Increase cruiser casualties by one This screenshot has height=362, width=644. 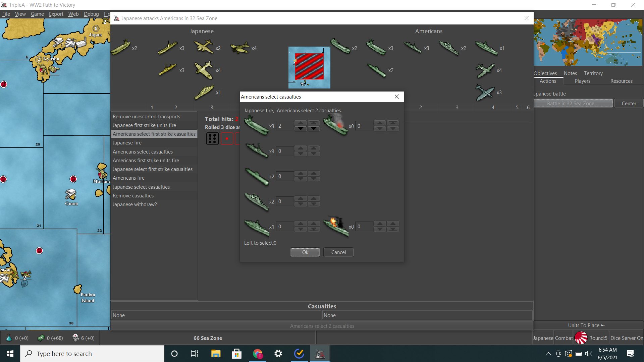(x=301, y=198)
